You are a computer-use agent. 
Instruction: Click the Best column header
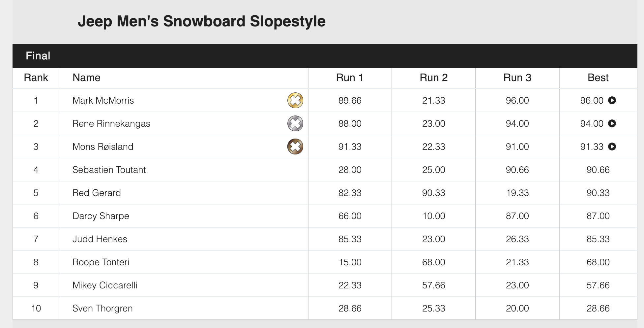[x=598, y=78]
